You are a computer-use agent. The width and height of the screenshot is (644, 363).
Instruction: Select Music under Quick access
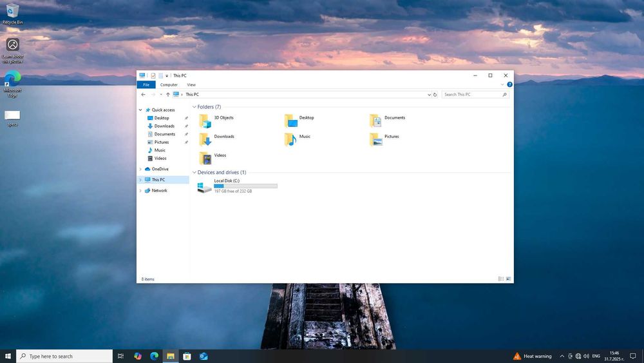tap(160, 150)
